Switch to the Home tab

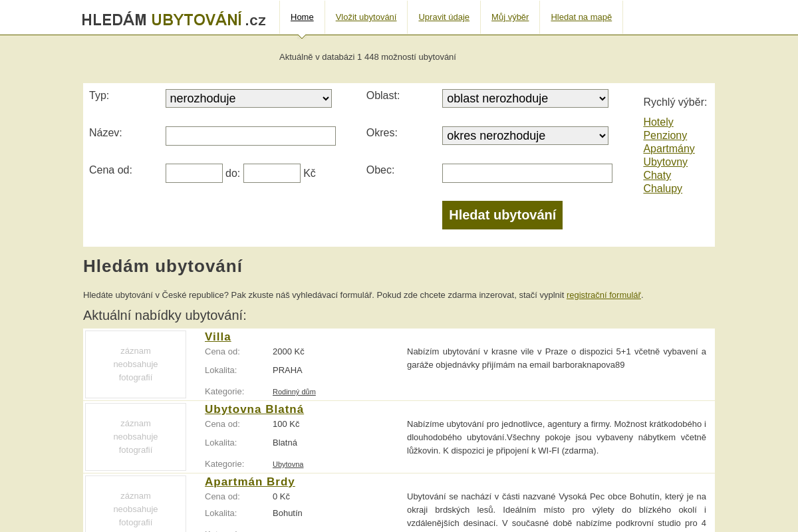coord(303,17)
